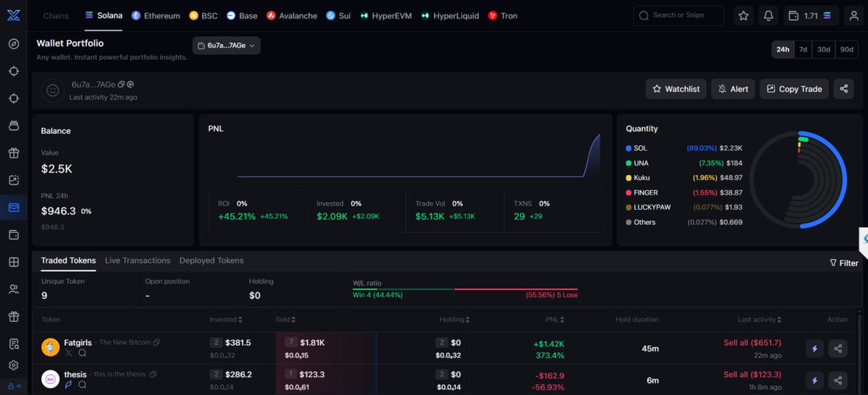The width and height of the screenshot is (868, 395).
Task: Switch to the BSC chain tab
Action: click(203, 15)
